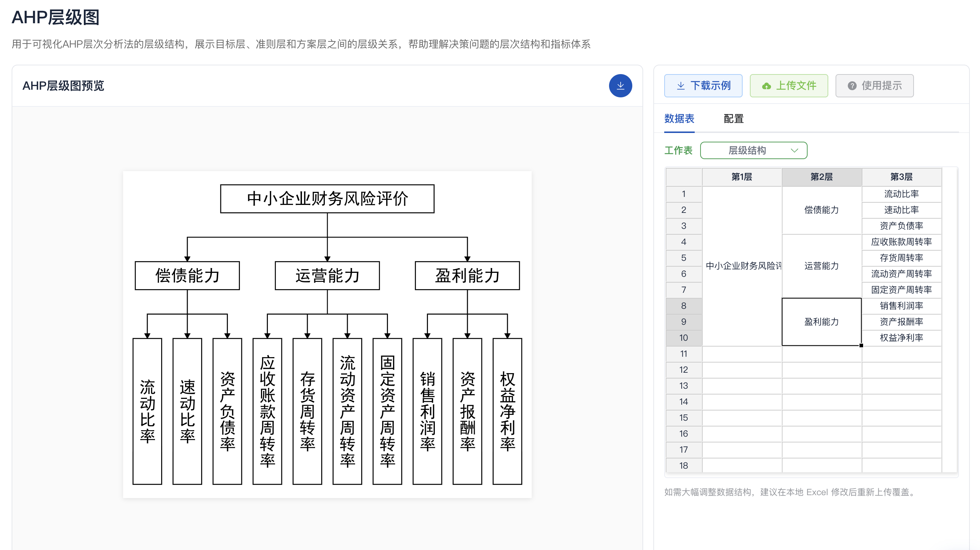
Task: Select the 销售利润率 table cell
Action: tap(902, 306)
